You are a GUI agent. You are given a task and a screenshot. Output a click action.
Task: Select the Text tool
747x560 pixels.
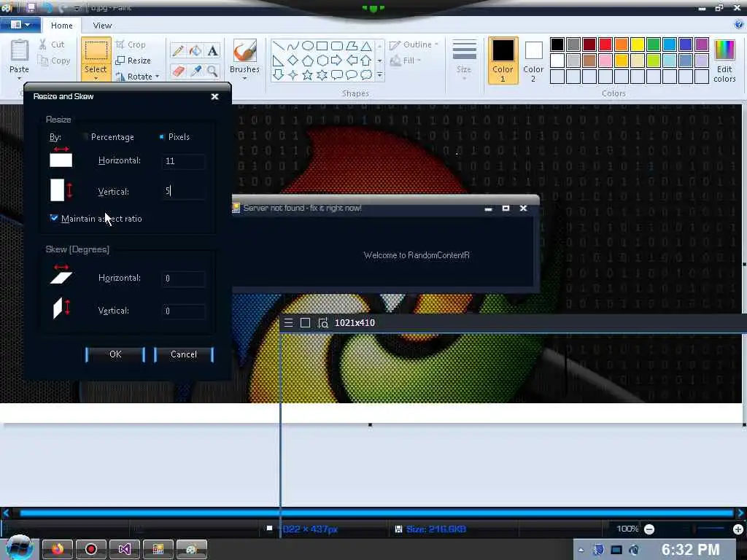click(212, 51)
